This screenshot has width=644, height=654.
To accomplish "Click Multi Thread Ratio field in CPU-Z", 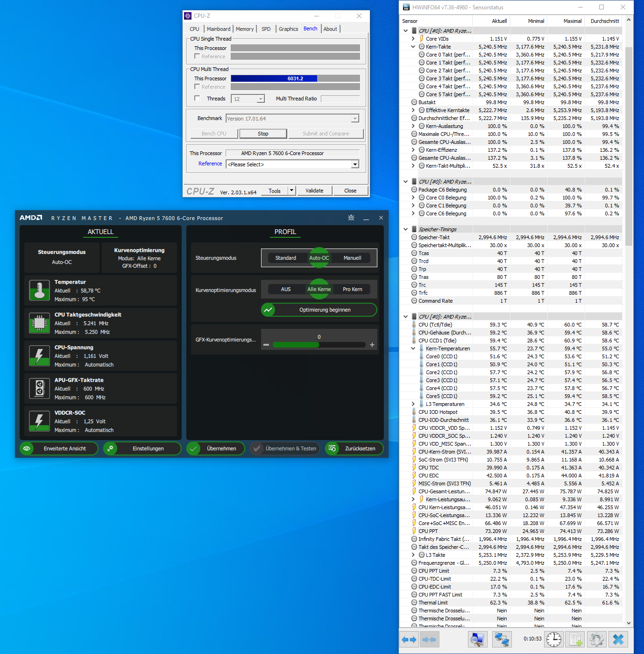I will pos(340,99).
